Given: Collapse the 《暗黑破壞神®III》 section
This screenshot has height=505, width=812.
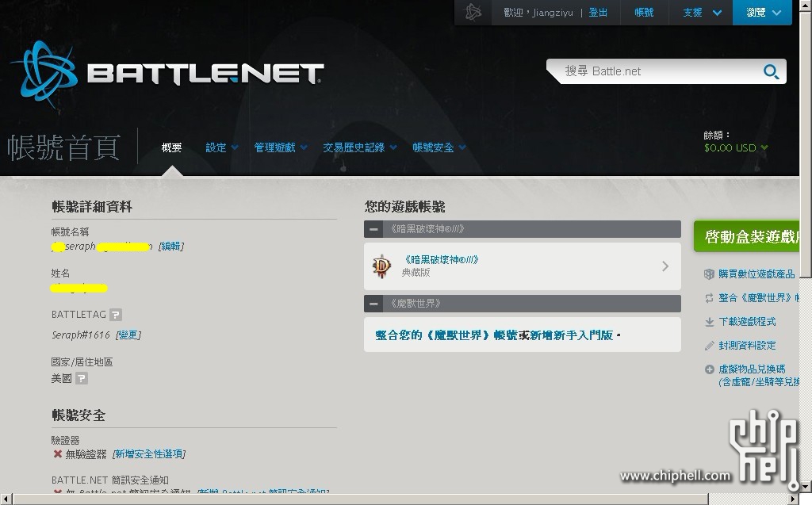Looking at the screenshot, I should point(373,229).
